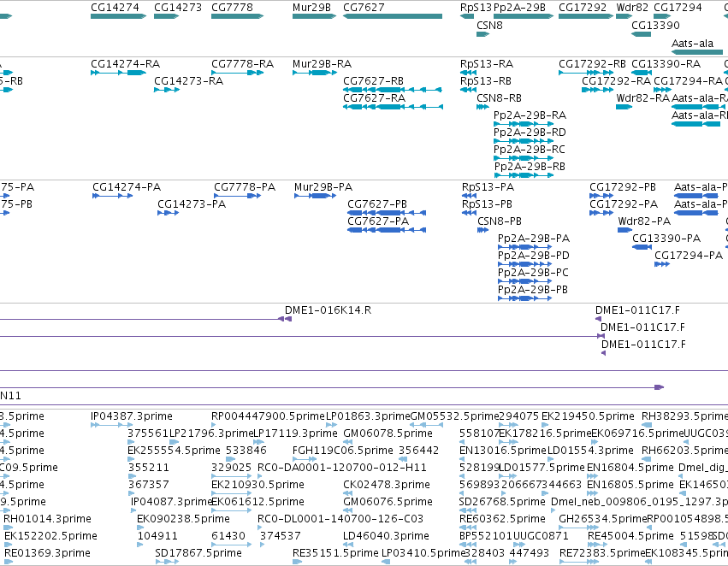Click transcript CG7778-RA

242,64
